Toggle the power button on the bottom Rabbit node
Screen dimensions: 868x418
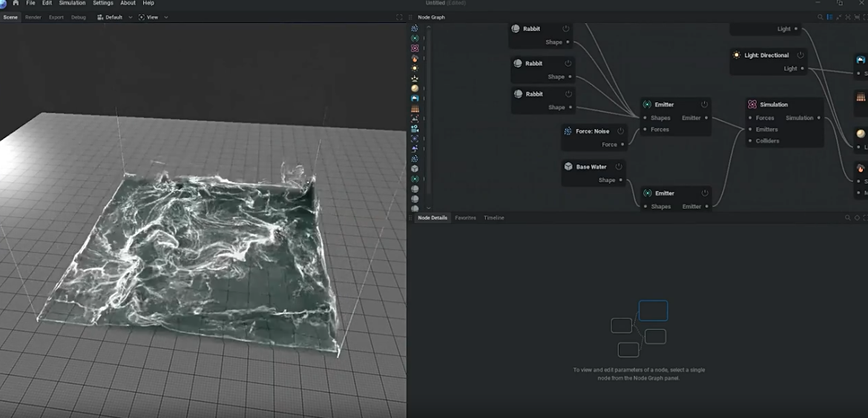(x=568, y=94)
